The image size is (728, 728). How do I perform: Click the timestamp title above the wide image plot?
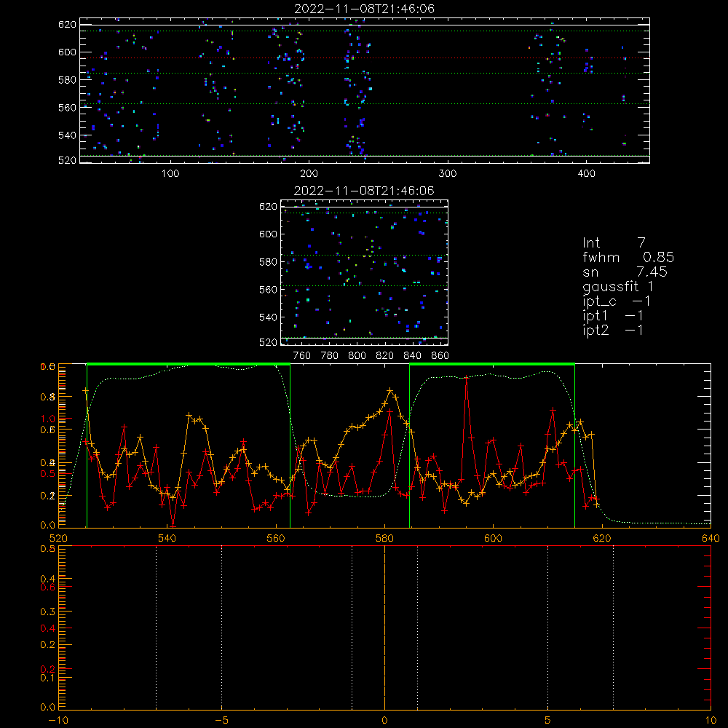click(x=365, y=9)
